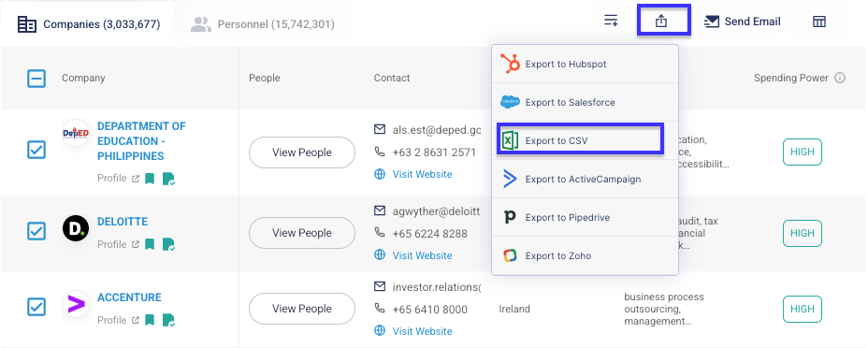Click the phone icon next to +63 2 8631 2571
Viewport: 868px width, 348px height.
click(x=380, y=152)
